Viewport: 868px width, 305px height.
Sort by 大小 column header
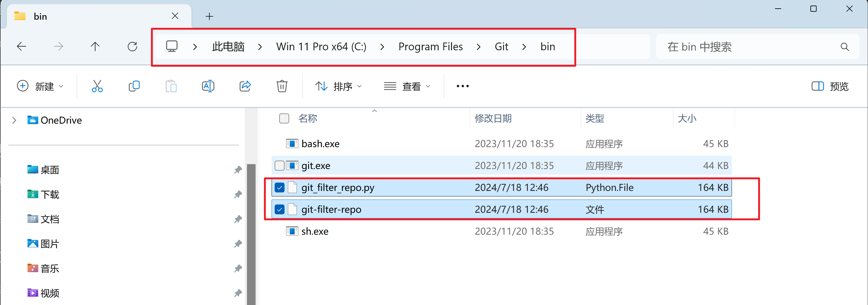pos(687,118)
